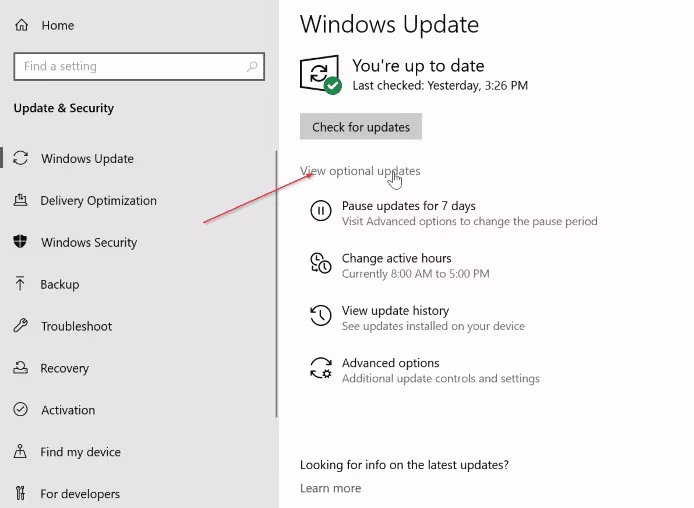Image resolution: width=694 pixels, height=508 pixels.
Task: Open For developers settings
Action: pos(80,494)
